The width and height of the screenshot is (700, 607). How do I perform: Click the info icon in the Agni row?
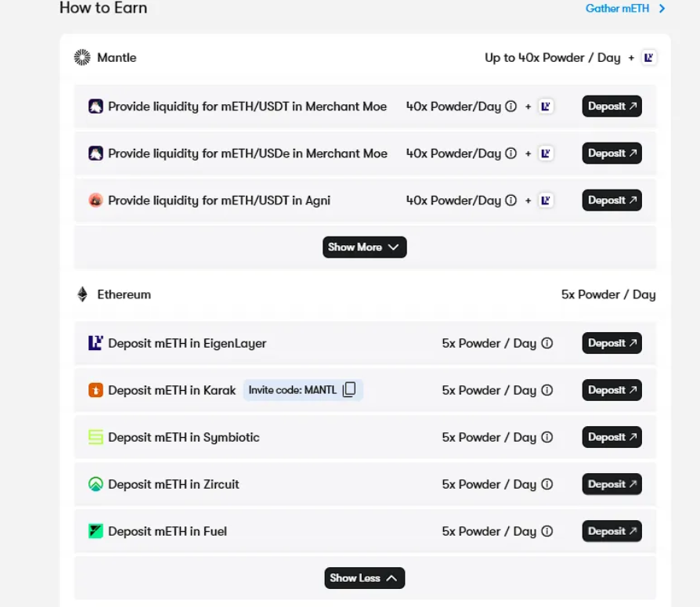511,201
